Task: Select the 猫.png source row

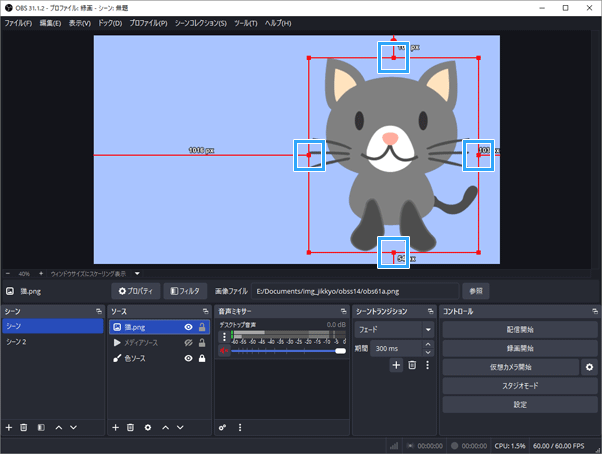Action: [159, 327]
